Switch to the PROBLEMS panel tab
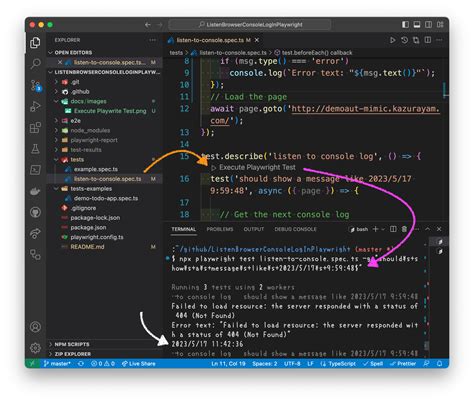The width and height of the screenshot is (474, 401). [220, 229]
